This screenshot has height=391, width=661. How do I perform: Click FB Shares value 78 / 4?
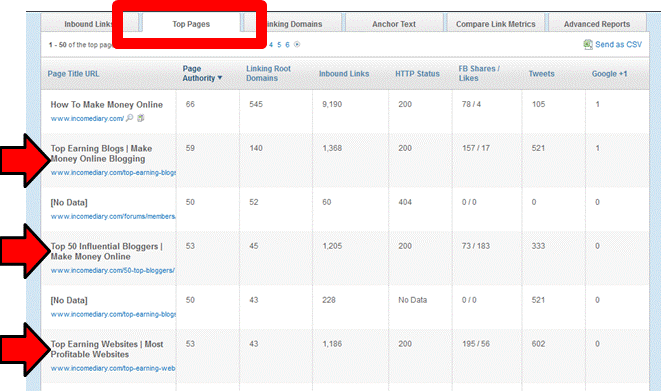pyautogui.click(x=471, y=104)
